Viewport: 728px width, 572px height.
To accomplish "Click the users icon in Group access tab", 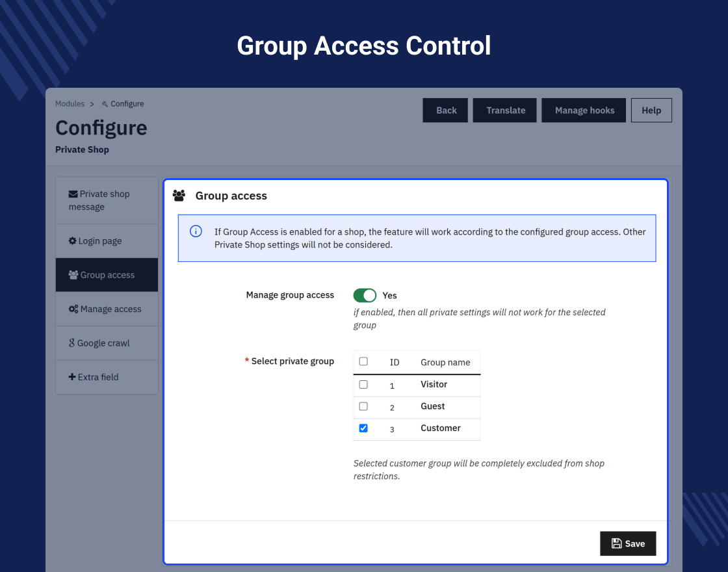I will (x=73, y=275).
